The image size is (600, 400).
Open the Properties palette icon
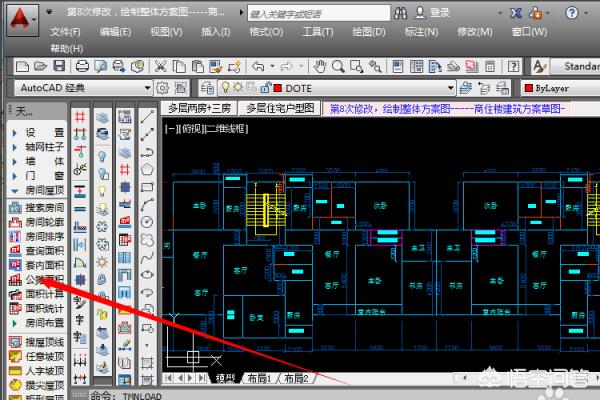click(398, 67)
